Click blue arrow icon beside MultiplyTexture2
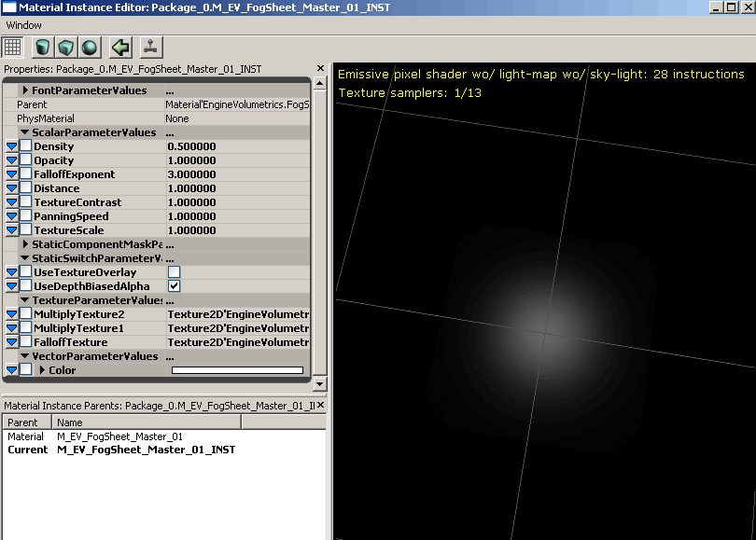Viewport: 756px width, 540px height. pyautogui.click(x=12, y=314)
